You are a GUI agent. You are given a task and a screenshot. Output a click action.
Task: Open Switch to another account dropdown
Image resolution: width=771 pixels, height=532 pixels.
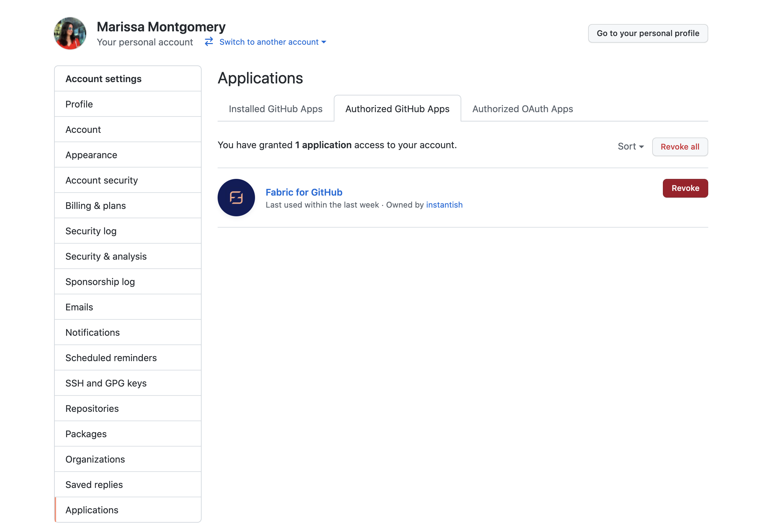[273, 42]
